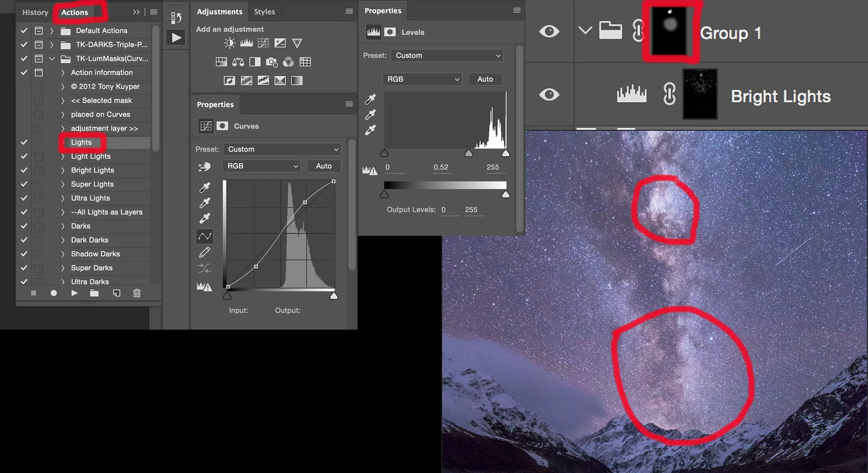This screenshot has height=473, width=868.
Task: Toggle visibility of Bright Lights layer
Action: point(549,95)
